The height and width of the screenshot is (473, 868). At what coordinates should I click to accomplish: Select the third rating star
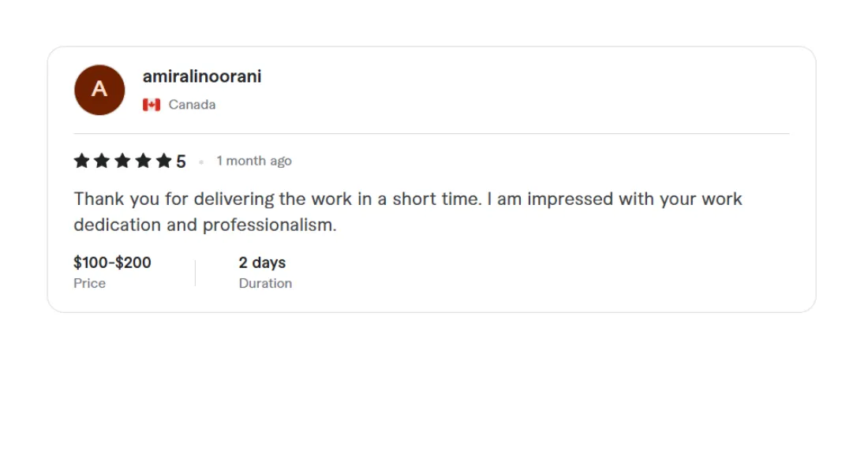click(x=122, y=162)
